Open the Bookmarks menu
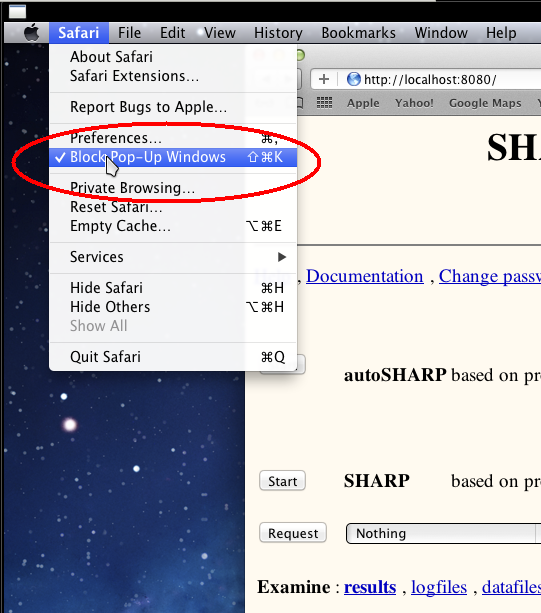The height and width of the screenshot is (613, 541). click(x=358, y=33)
